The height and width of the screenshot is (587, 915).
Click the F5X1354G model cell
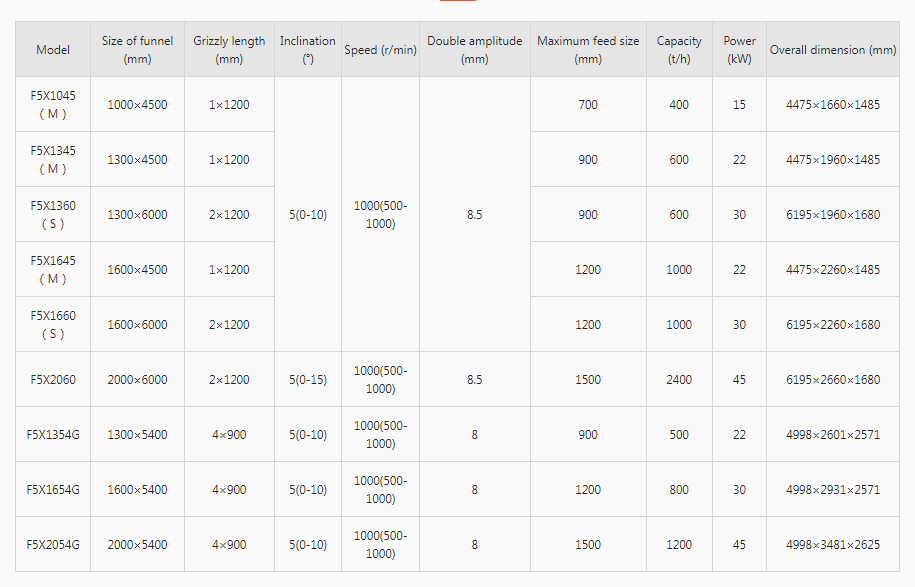(x=53, y=435)
